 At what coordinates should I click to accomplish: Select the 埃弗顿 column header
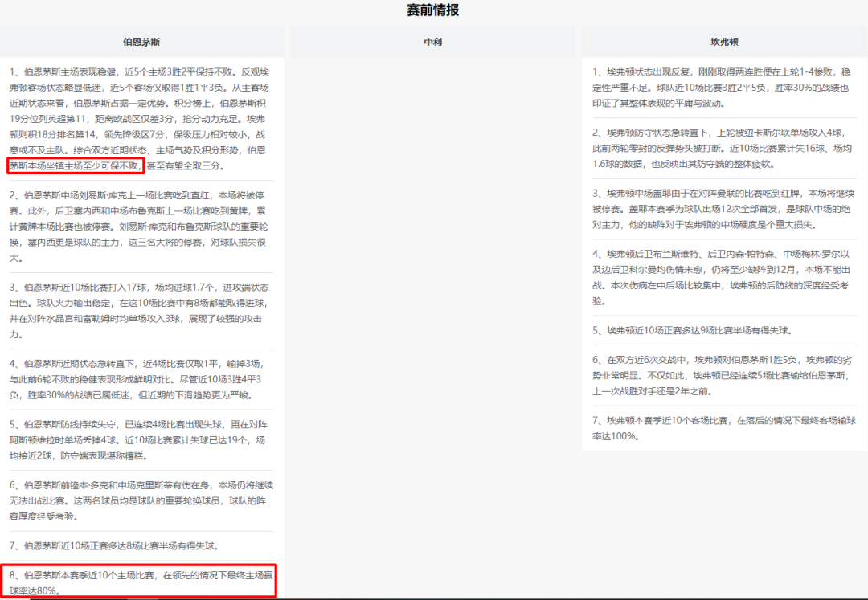(724, 42)
